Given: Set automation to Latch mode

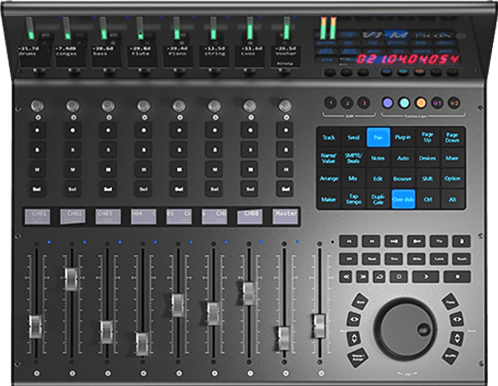Looking at the screenshot, I should tap(439, 259).
